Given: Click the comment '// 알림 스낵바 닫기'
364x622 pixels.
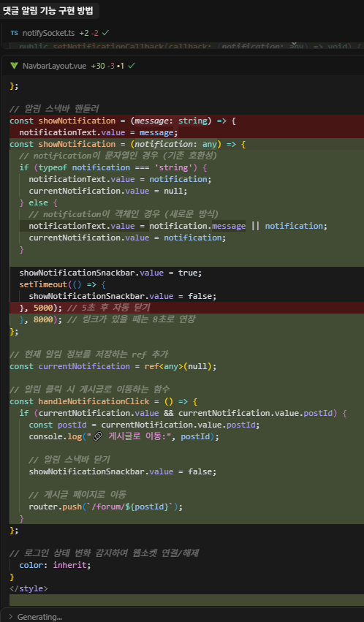Looking at the screenshot, I should [69, 460].
